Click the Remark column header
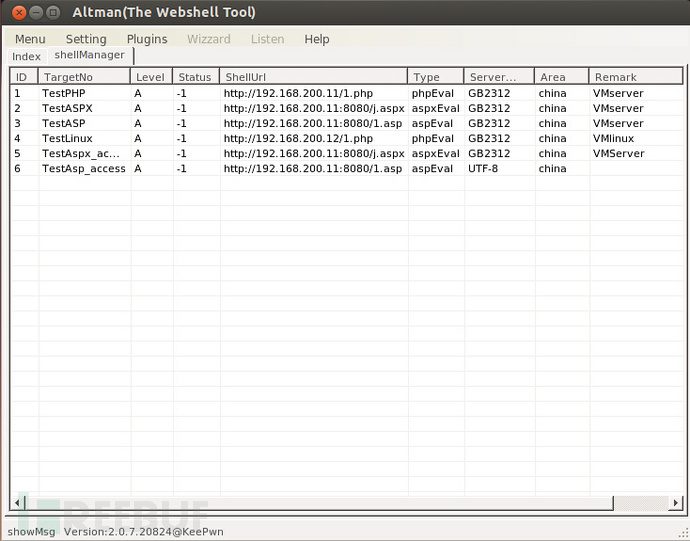 tap(636, 77)
